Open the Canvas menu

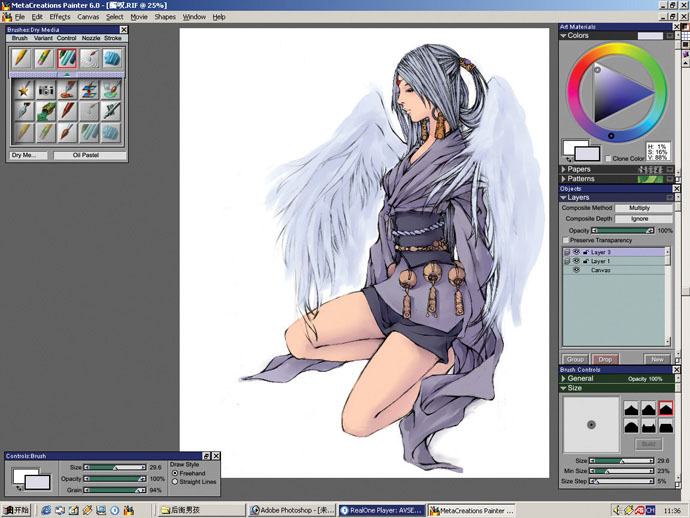(x=88, y=17)
